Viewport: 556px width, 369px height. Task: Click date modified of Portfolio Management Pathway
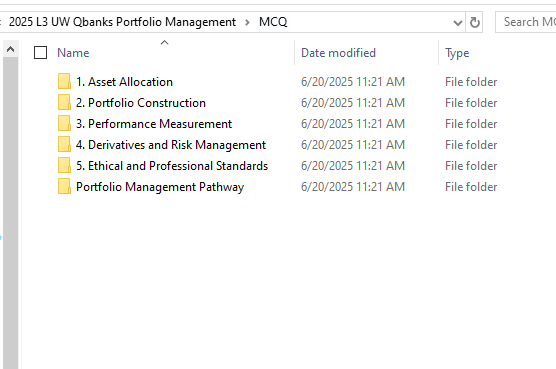click(353, 187)
